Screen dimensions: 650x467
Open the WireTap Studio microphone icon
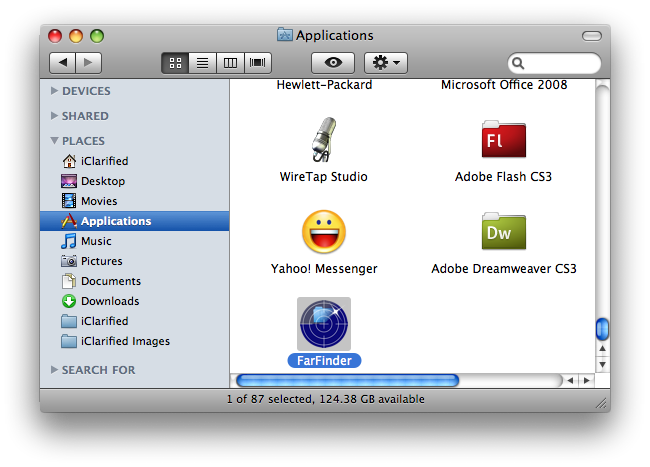[324, 139]
